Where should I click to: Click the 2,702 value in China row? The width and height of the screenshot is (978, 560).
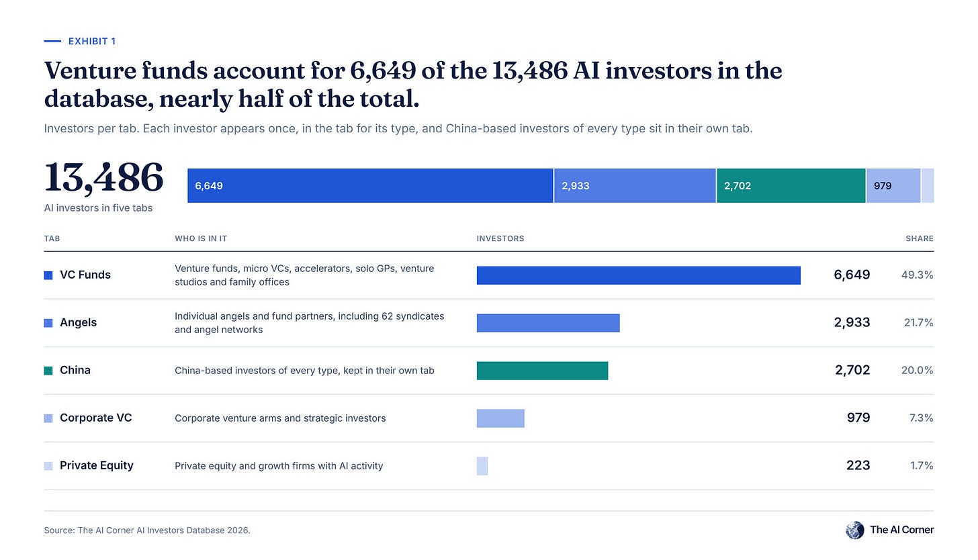click(852, 370)
